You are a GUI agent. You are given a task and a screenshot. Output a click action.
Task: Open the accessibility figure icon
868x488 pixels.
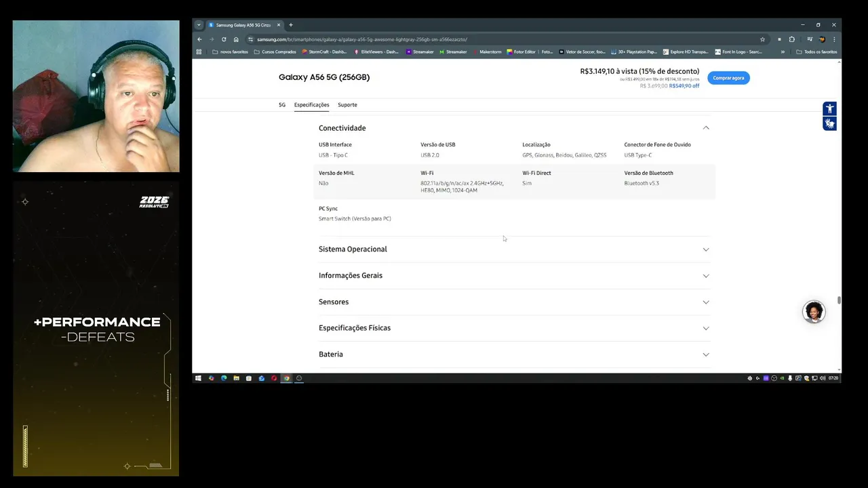coord(829,109)
